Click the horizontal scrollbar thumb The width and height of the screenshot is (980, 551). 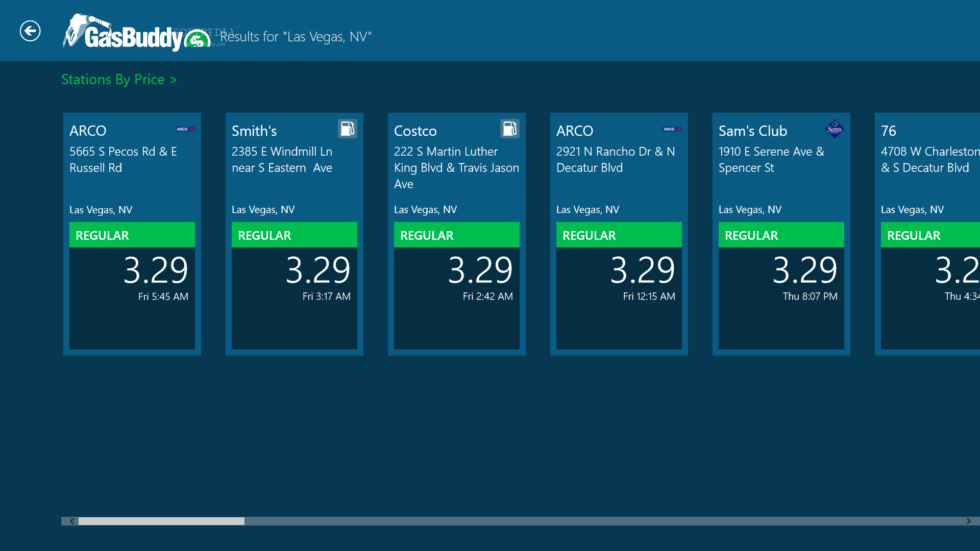(161, 521)
